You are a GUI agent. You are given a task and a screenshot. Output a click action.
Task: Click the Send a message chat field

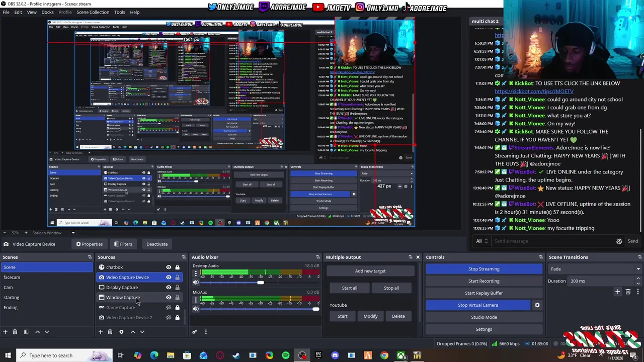click(x=552, y=241)
